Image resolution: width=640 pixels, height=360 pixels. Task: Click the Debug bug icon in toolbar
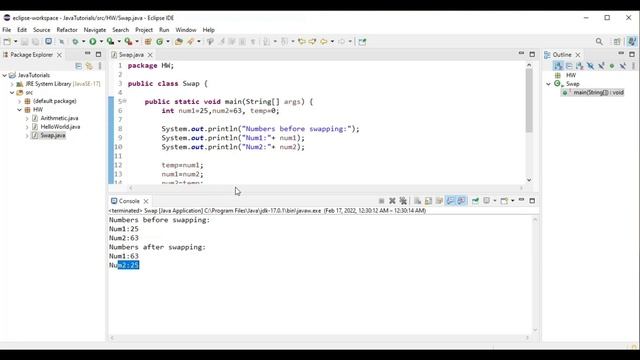click(75, 42)
